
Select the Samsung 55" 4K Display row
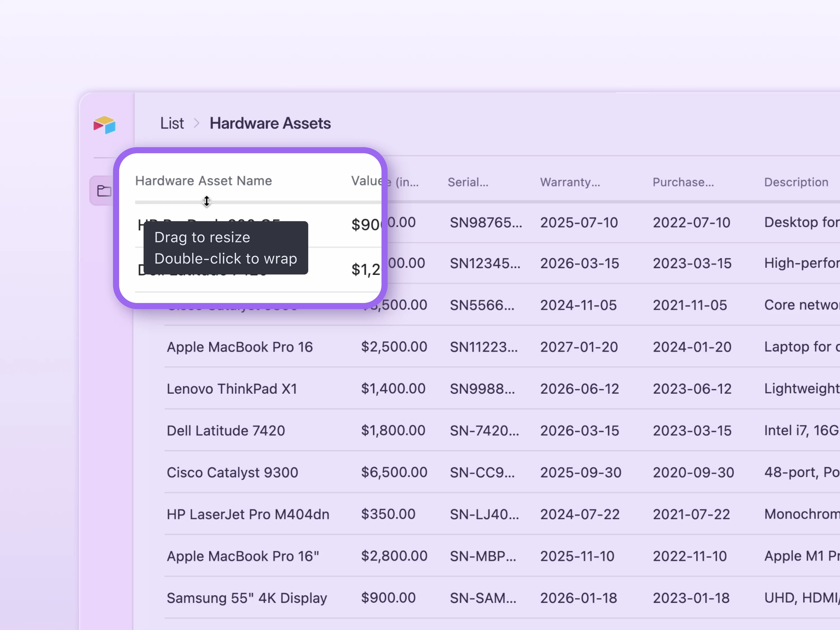point(247,598)
